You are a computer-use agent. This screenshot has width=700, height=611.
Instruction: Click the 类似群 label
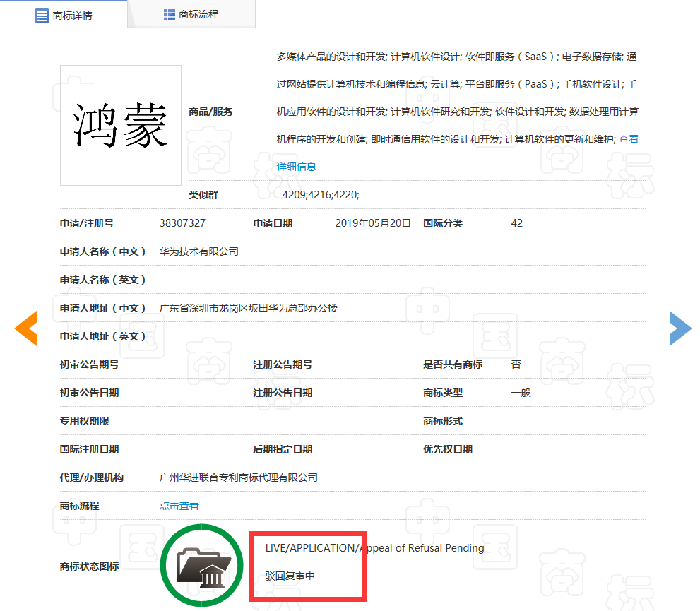point(203,195)
